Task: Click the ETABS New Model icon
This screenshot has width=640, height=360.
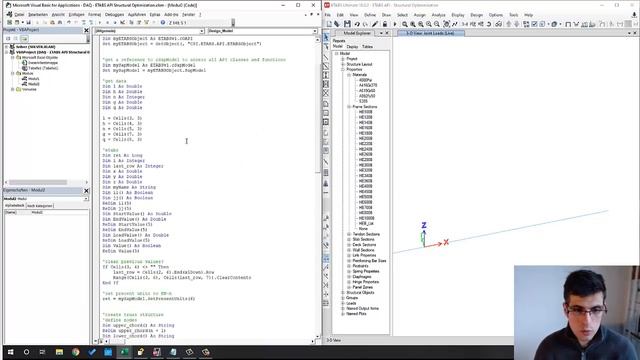Action: tap(329, 24)
